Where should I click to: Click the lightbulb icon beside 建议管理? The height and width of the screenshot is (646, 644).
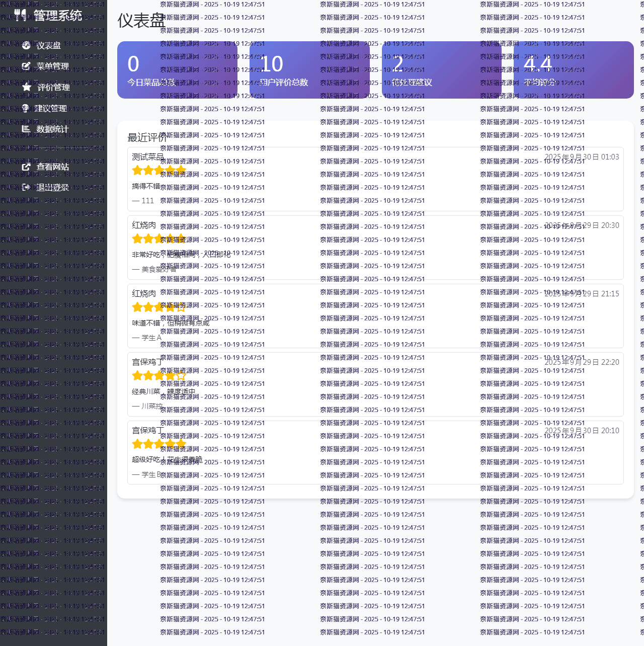click(26, 108)
